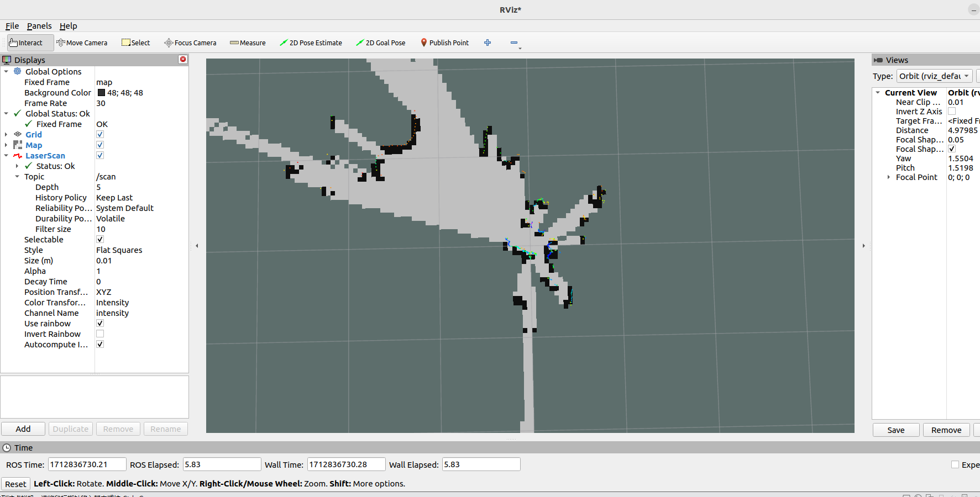The width and height of the screenshot is (980, 497).
Task: Close the Displays panel
Action: pyautogui.click(x=183, y=59)
